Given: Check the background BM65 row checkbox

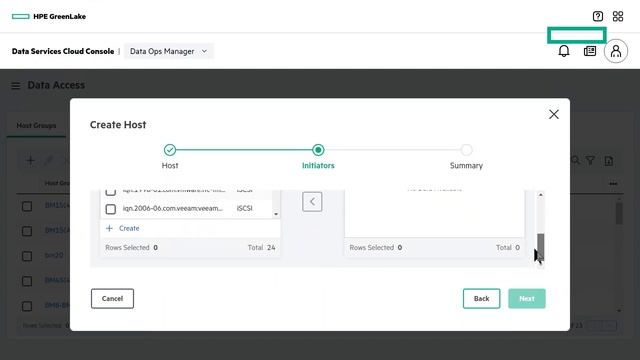Looking at the screenshot, I should [x=27, y=281].
